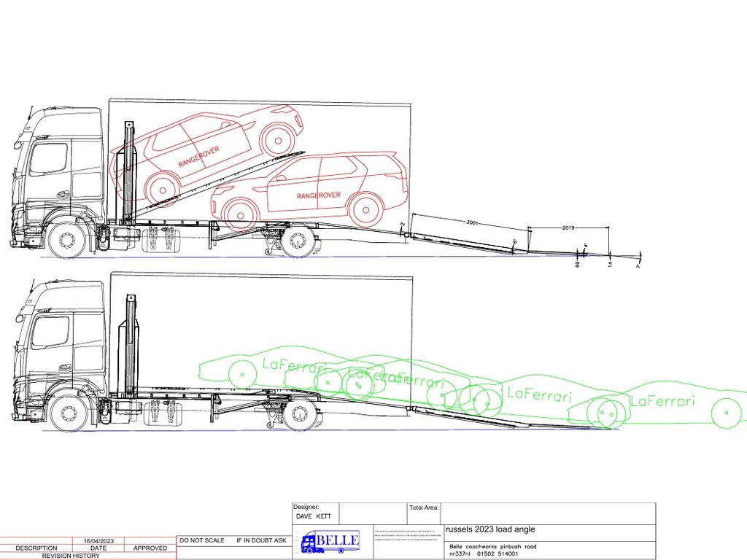
Task: Click the postcode and phone 'nr337nl 01502 514001'
Action: 484,554
